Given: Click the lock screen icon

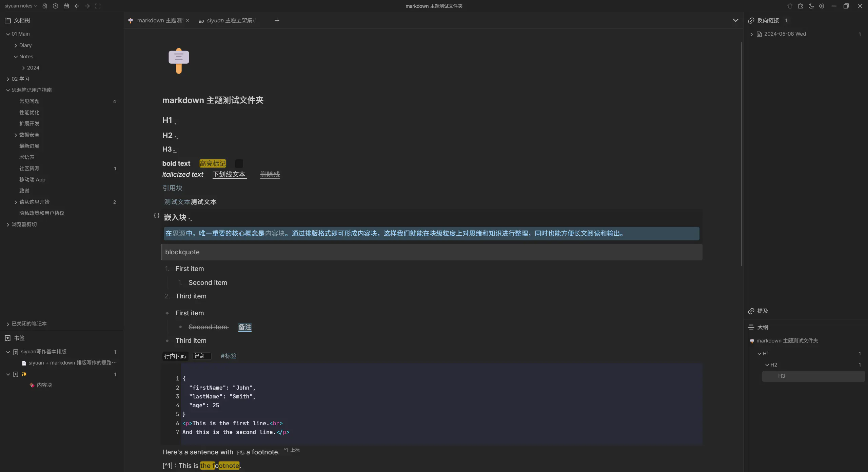Looking at the screenshot, I should (x=45, y=6).
